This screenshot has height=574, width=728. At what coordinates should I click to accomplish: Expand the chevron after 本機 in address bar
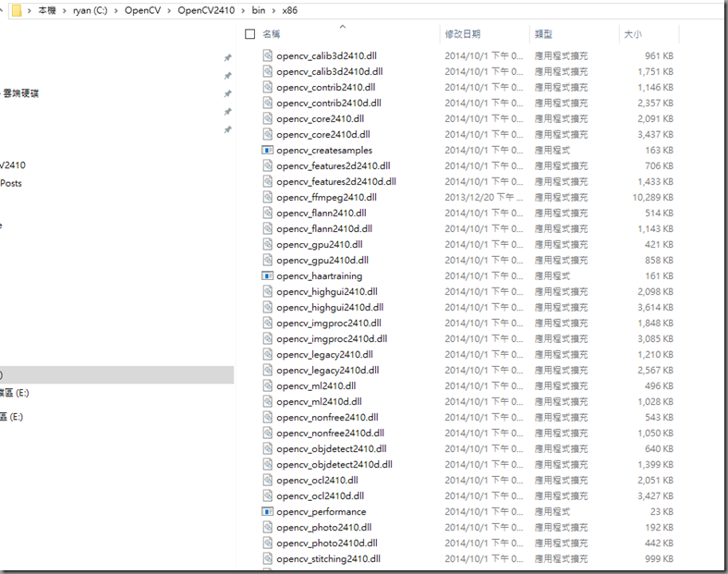65,11
